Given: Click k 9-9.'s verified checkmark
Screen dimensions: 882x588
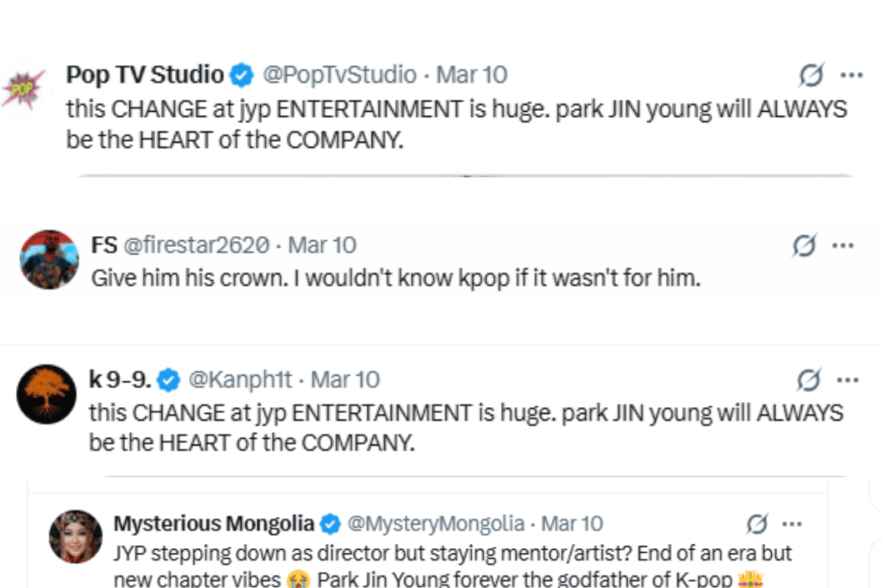Looking at the screenshot, I should coord(169,379).
